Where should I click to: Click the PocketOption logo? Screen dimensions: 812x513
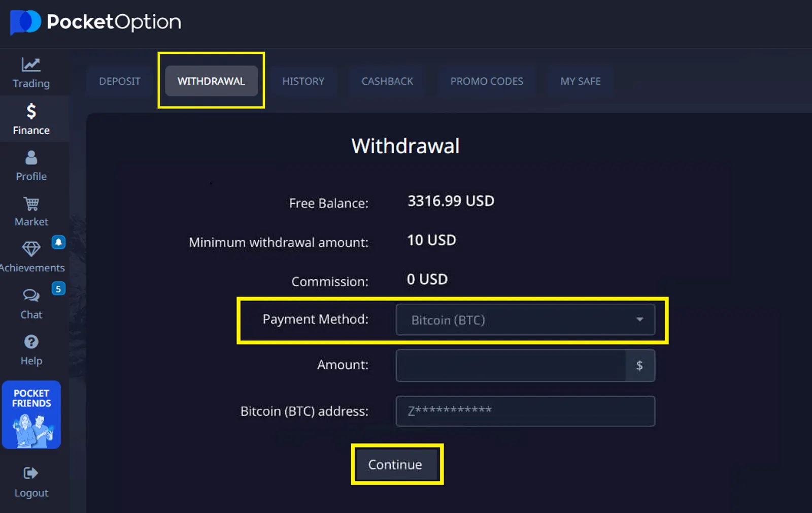[x=95, y=22]
